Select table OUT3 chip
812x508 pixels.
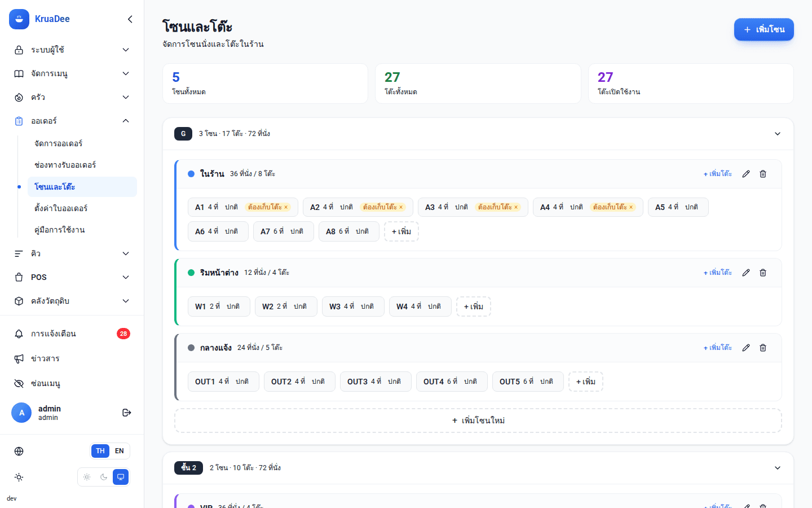click(376, 382)
